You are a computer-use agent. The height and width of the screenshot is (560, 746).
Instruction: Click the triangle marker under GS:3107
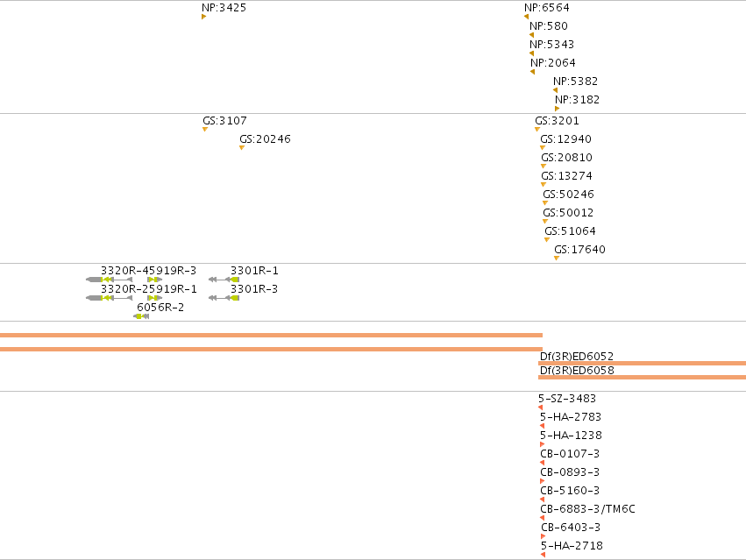205,130
